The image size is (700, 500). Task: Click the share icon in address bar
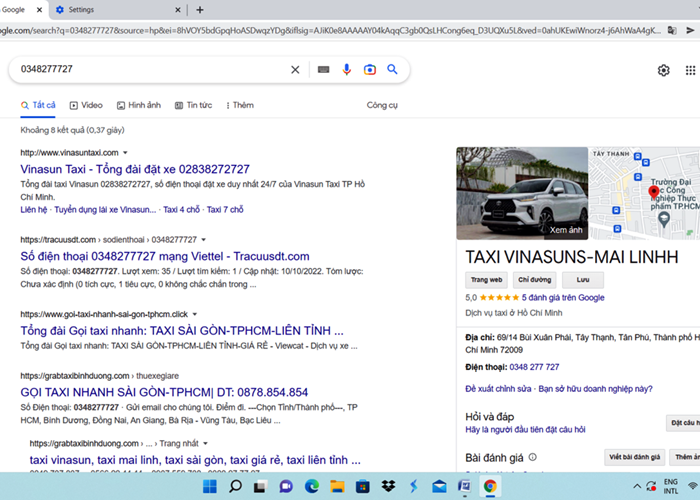pos(691,30)
